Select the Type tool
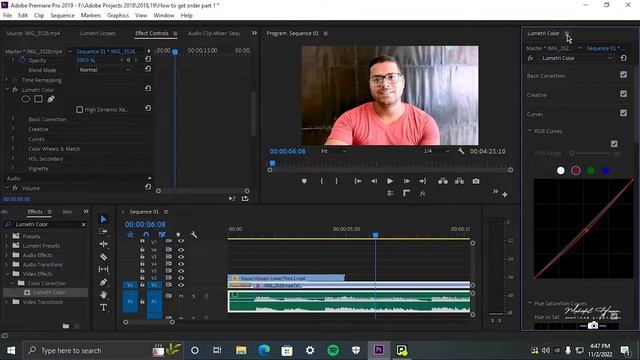The height and width of the screenshot is (360, 640). point(104,307)
